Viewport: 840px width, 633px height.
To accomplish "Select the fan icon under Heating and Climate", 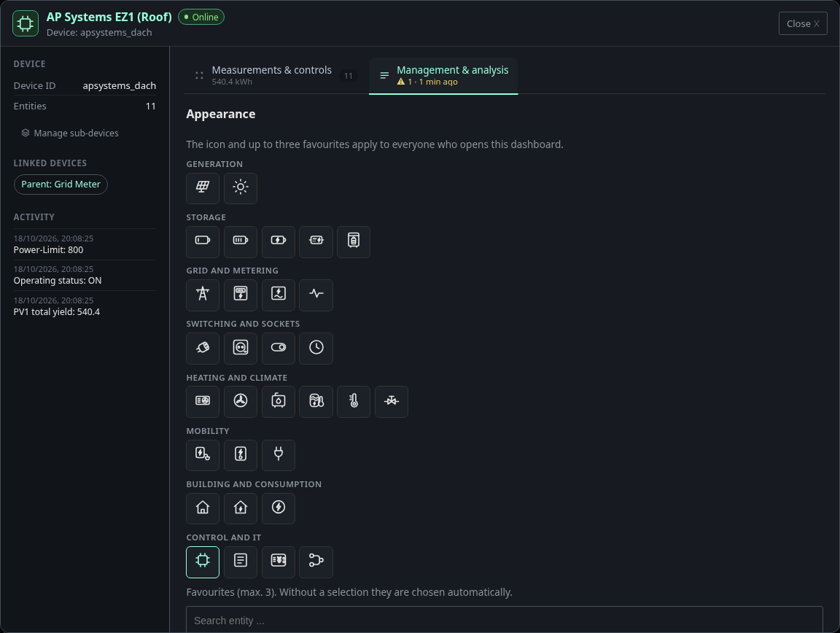I will [241, 401].
